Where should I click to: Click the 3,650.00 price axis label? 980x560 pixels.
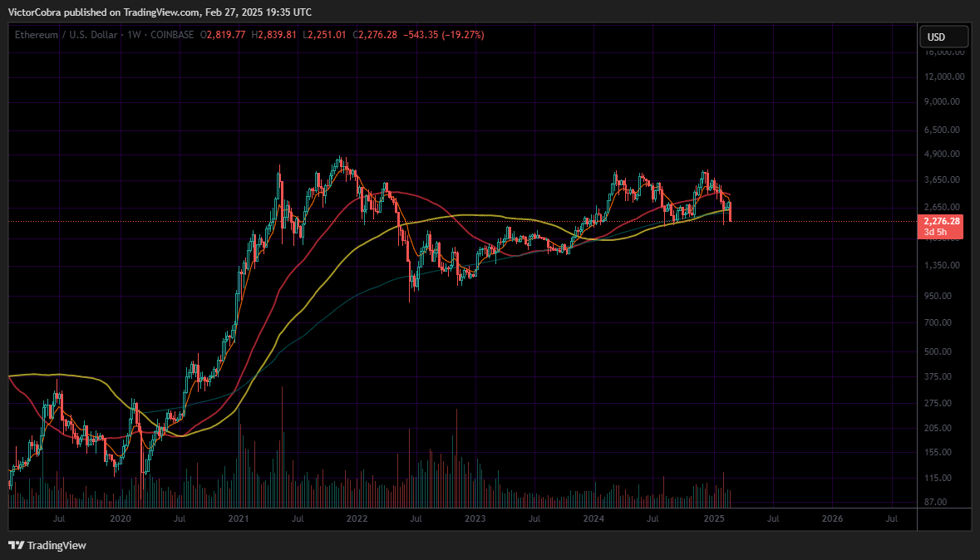tap(942, 180)
